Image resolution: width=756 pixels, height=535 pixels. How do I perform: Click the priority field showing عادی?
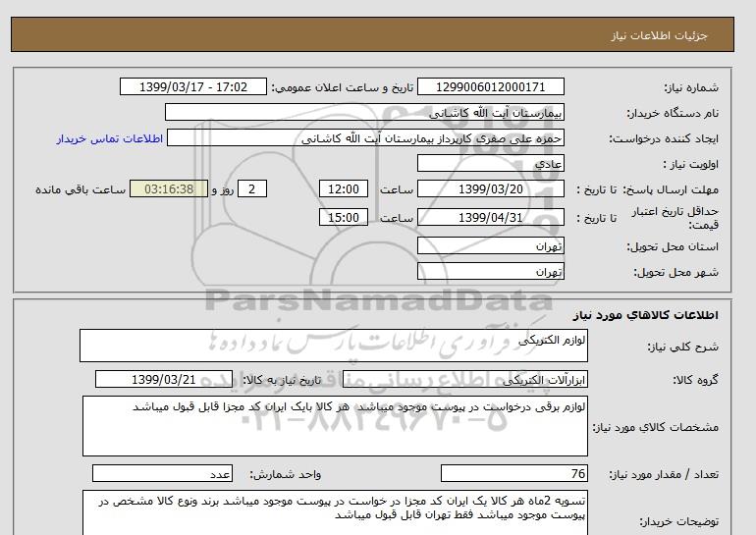pos(490,163)
